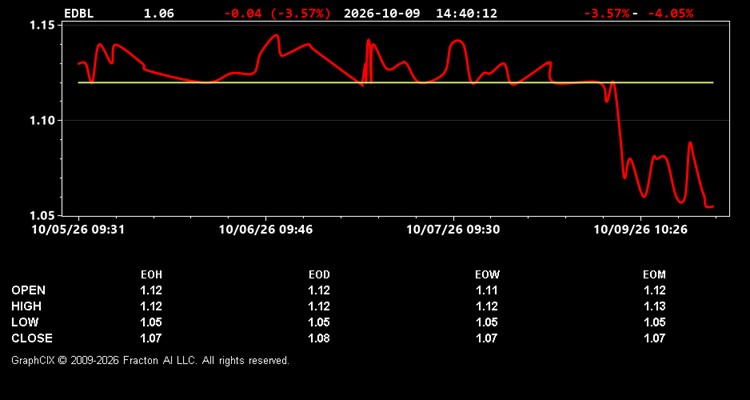Click the 1.10 y-axis label
The image size is (750, 400).
pos(41,121)
